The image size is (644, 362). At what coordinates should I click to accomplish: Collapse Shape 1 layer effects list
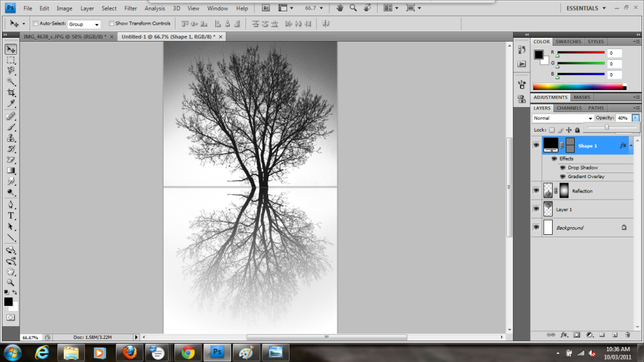(x=631, y=145)
